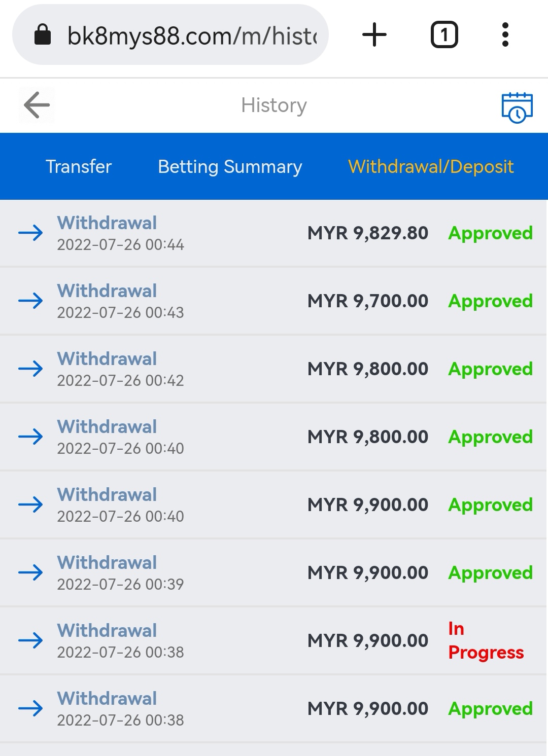Tap the arrow icon beside 00:44 withdrawal
The height and width of the screenshot is (756, 548).
point(30,233)
